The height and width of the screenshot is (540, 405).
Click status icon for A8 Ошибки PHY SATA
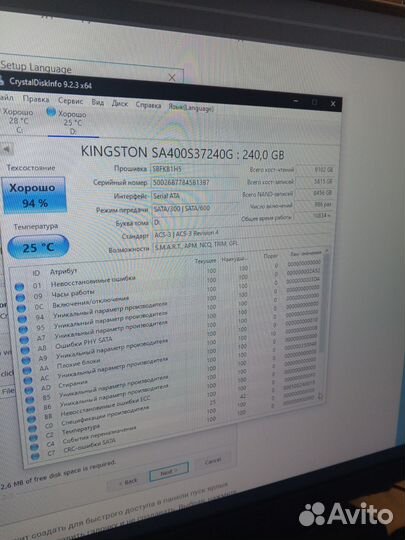point(25,350)
